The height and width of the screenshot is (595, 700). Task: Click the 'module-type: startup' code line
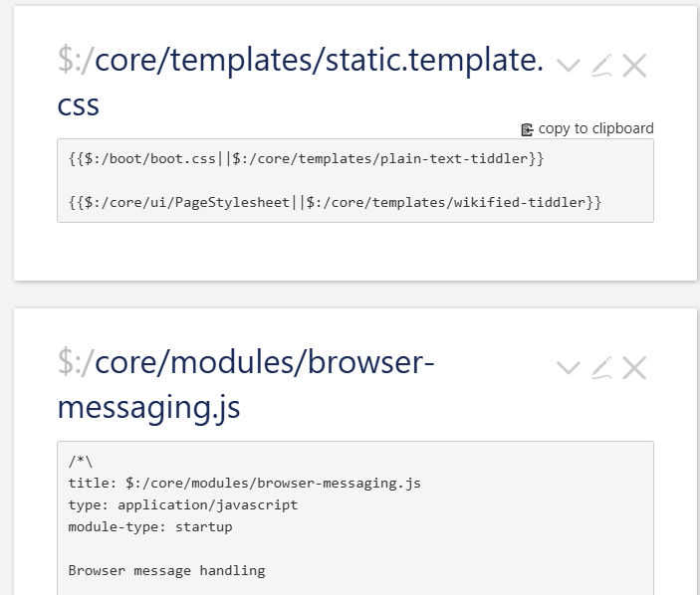(x=149, y=526)
